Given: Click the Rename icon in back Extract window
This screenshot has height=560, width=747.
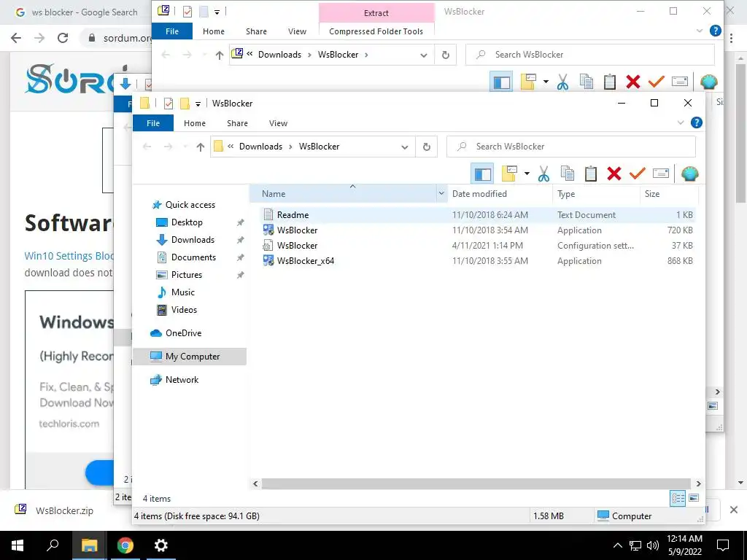Looking at the screenshot, I should pos(680,82).
